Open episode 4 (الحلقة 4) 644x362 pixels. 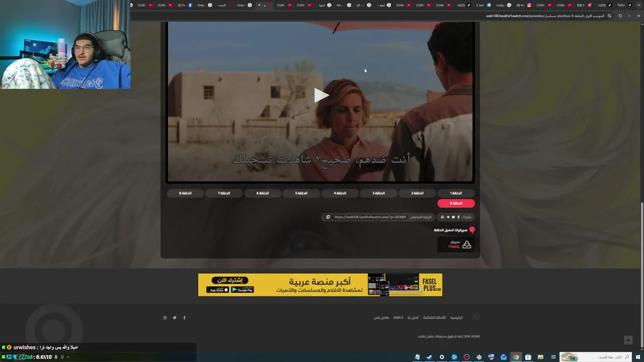point(340,193)
